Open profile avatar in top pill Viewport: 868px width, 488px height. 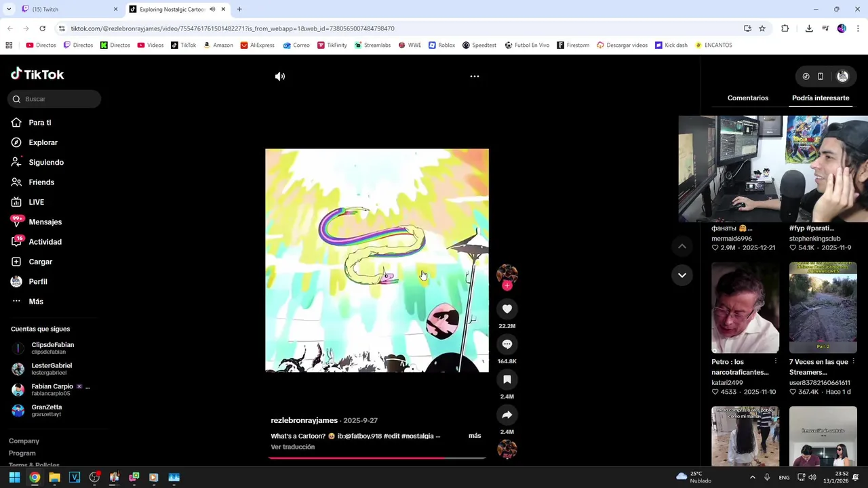[x=843, y=77]
